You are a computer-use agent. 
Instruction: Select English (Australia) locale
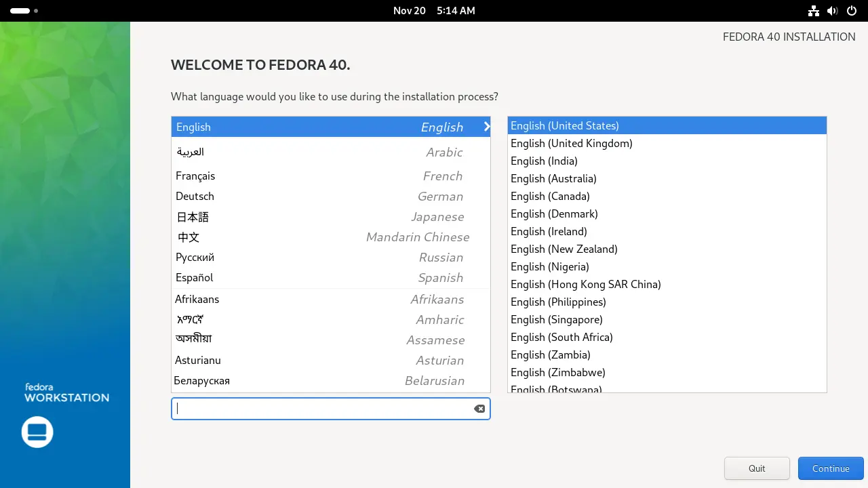(553, 178)
